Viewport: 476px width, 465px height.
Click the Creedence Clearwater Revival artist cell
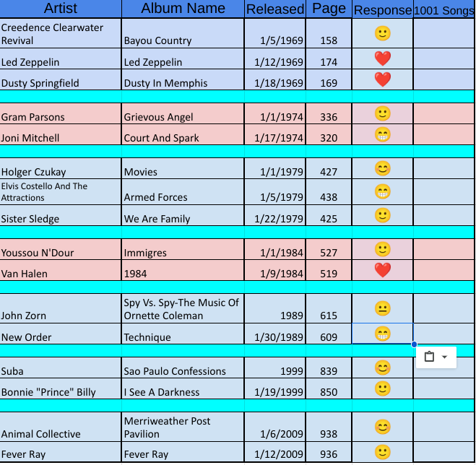click(x=61, y=33)
